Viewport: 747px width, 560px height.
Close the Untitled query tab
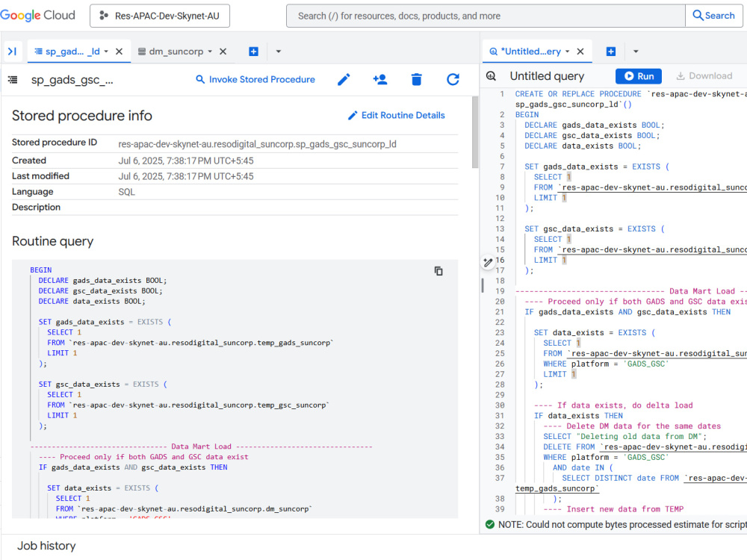(580, 52)
